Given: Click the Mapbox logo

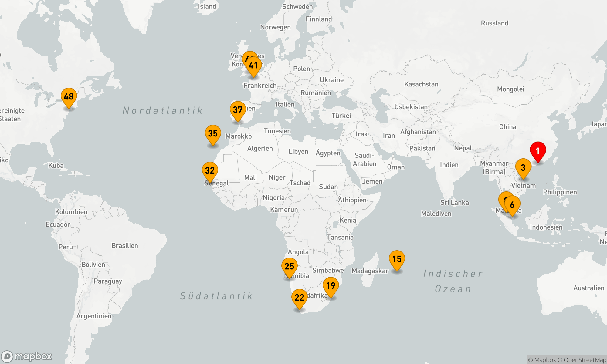Looking at the screenshot, I should tap(27, 356).
